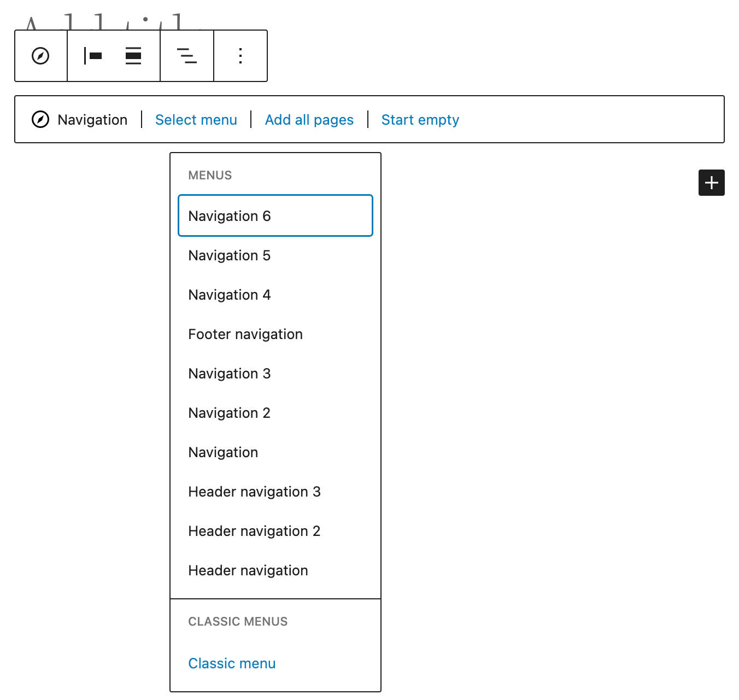
Task: Select the plain Header navigation entry
Action: click(248, 570)
